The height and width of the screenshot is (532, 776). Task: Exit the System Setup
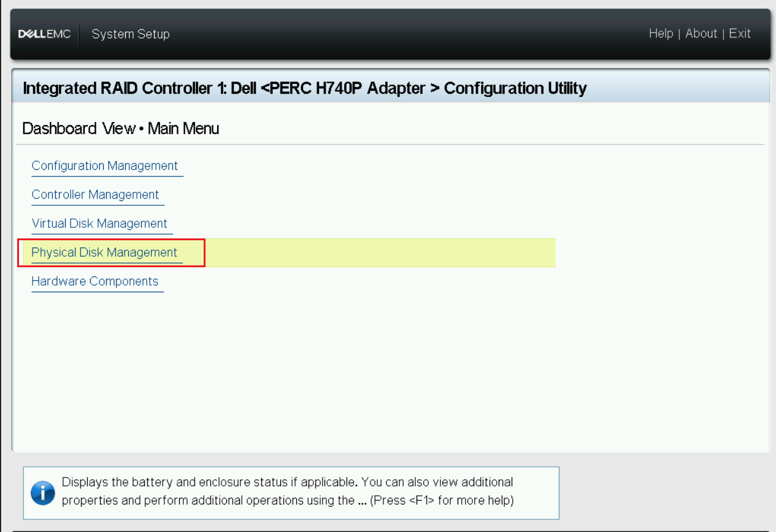click(x=740, y=34)
